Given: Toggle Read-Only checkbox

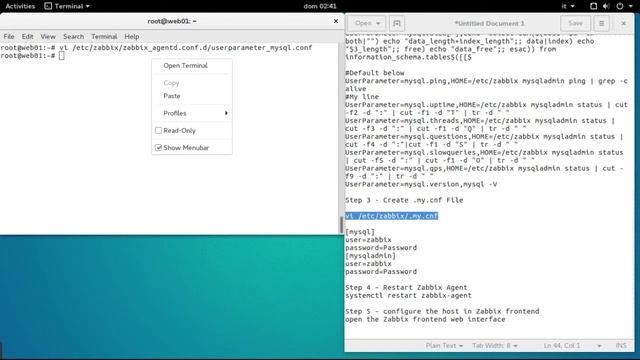Looking at the screenshot, I should click(158, 130).
